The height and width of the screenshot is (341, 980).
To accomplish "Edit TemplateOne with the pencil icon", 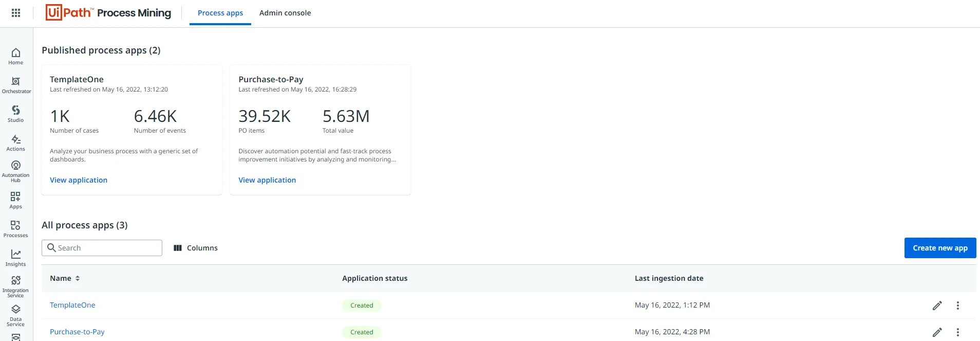I will pyautogui.click(x=937, y=306).
